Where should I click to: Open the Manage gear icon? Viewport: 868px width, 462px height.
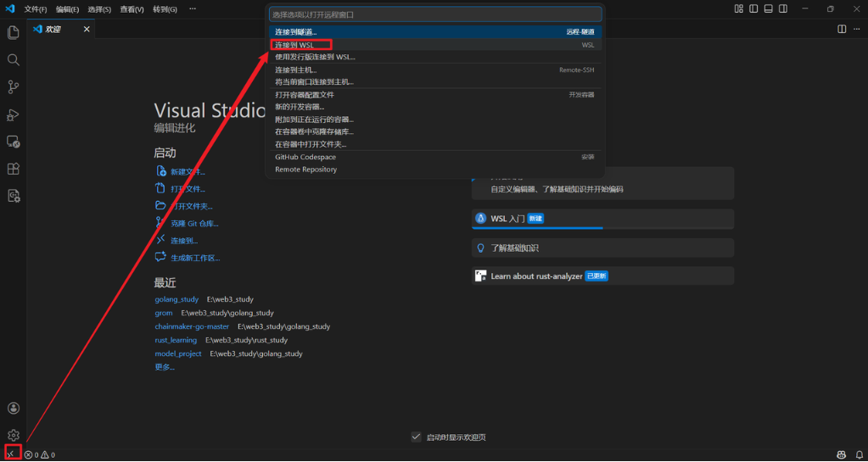[14, 436]
